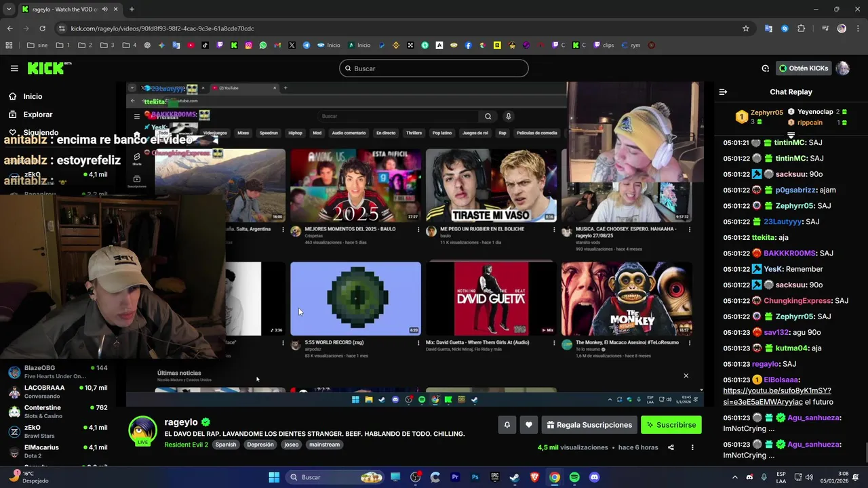Open the Kick sidebar hamburger menu
The height and width of the screenshot is (488, 868).
(14, 68)
